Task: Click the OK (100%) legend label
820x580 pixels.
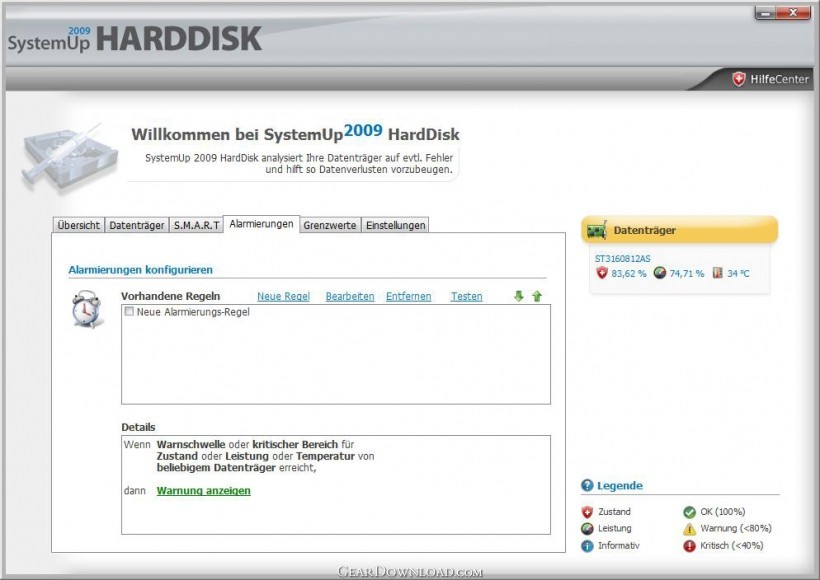Action: coord(723,511)
